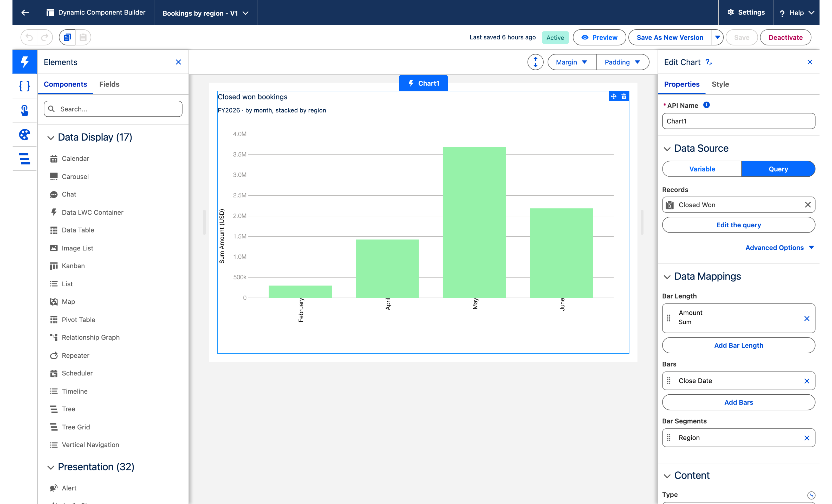832x504 pixels.
Task: Delete Chart1 with the trash icon
Action: (x=624, y=96)
